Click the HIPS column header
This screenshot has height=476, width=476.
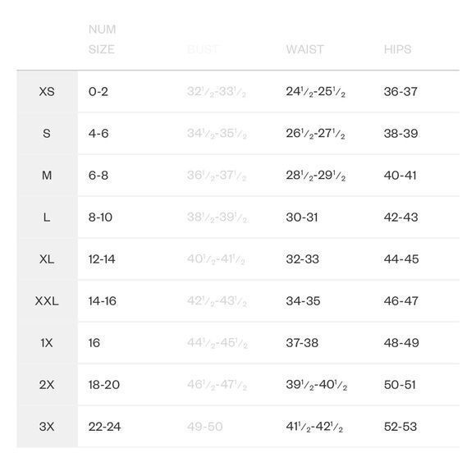pyautogui.click(x=398, y=49)
